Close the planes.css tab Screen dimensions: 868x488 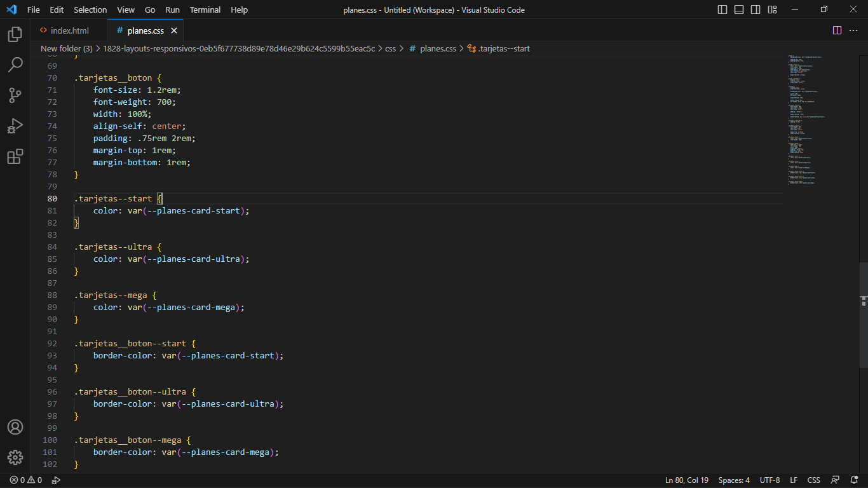[x=174, y=30]
